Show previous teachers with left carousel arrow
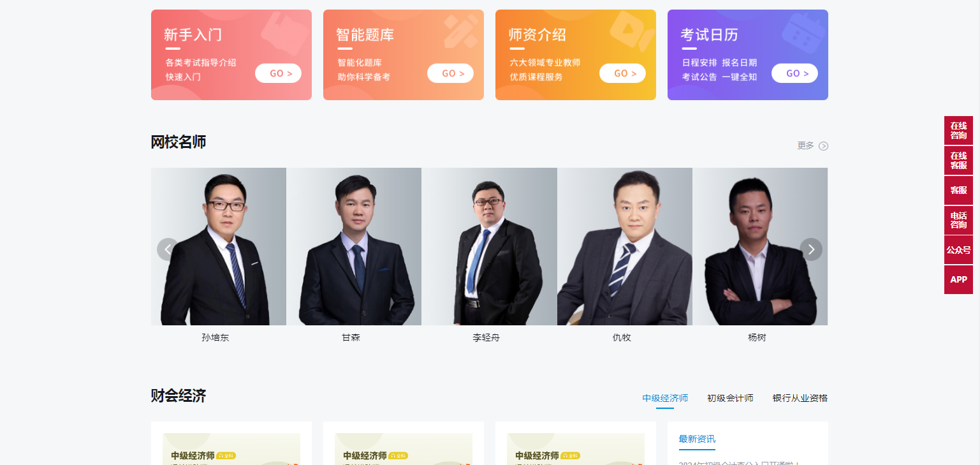The width and height of the screenshot is (980, 465). 168,249
